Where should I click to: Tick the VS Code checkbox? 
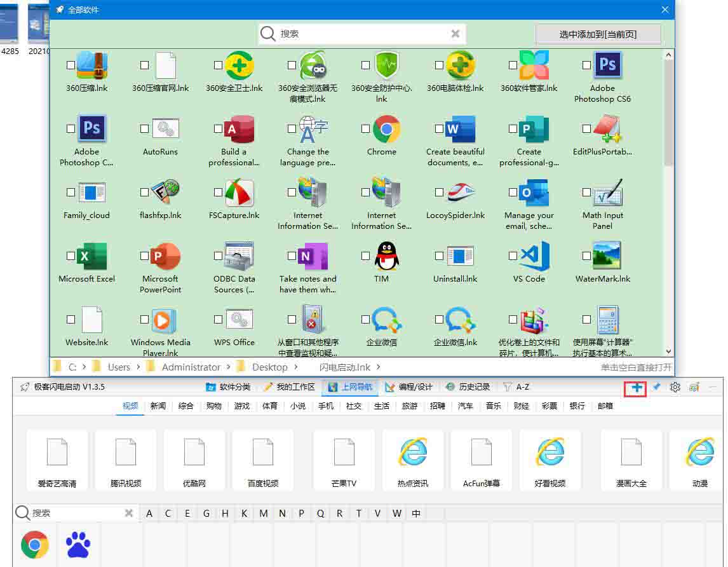[513, 256]
